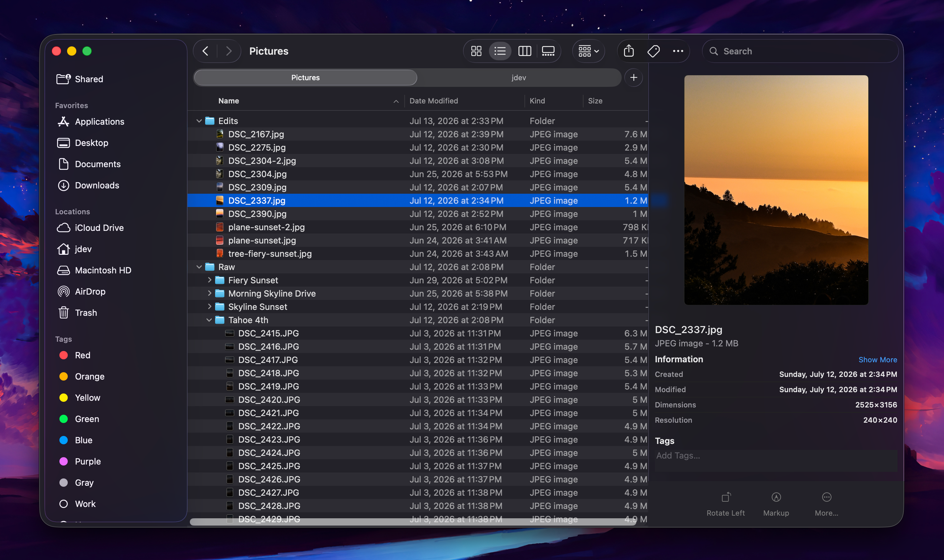This screenshot has width=944, height=560.
Task: Click the Share toolbar icon
Action: coord(629,51)
